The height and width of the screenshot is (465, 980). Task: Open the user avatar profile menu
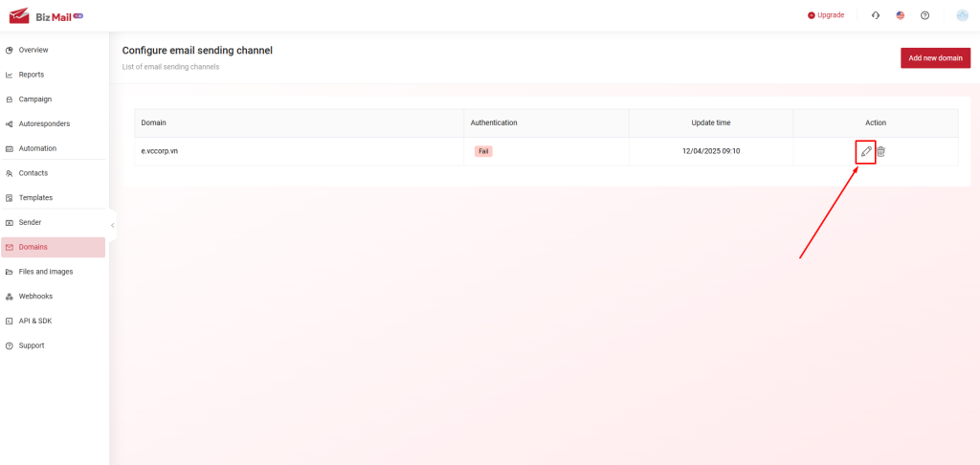pos(962,15)
